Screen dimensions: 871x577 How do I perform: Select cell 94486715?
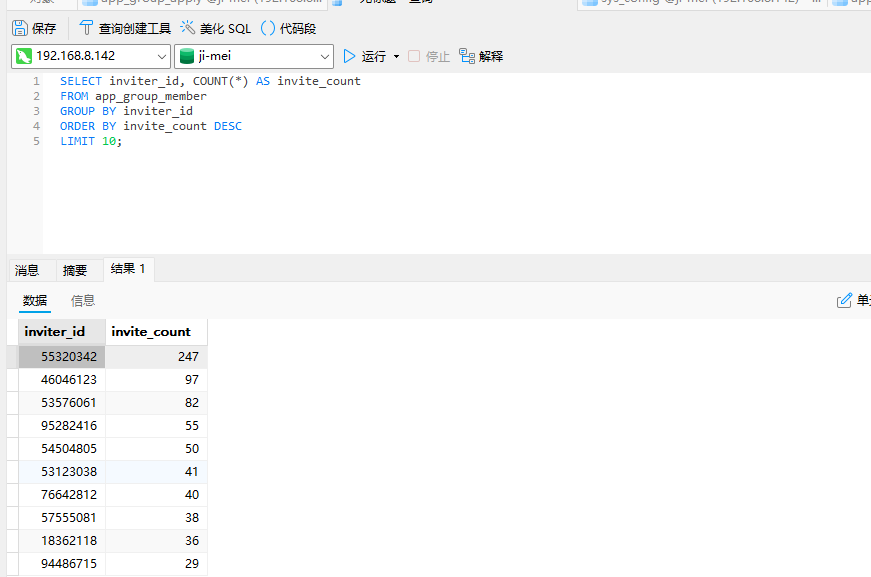(62, 564)
